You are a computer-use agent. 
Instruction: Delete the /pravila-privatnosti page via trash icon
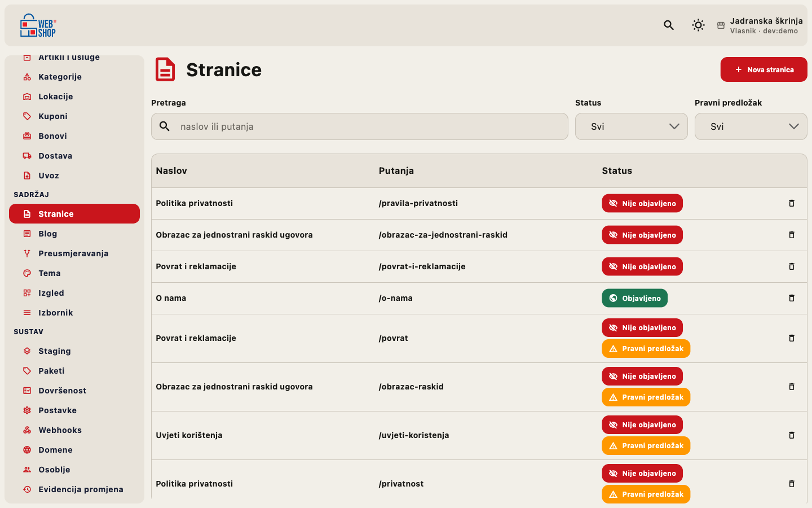pos(792,203)
